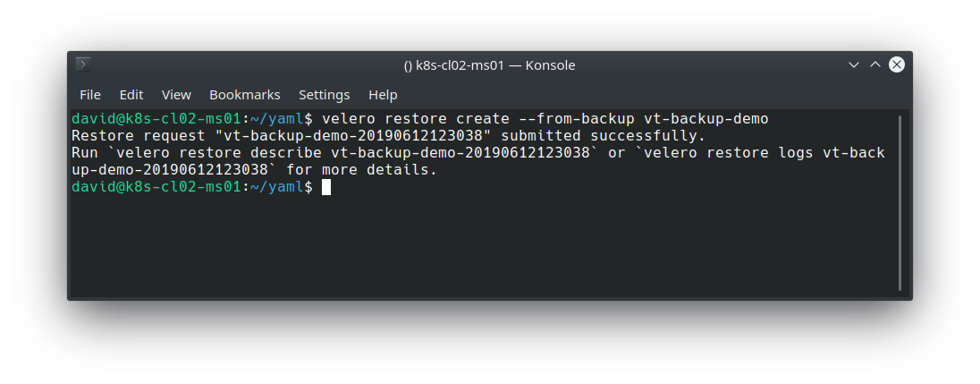Close the Konsole window
This screenshot has height=384, width=980.
pyautogui.click(x=896, y=64)
